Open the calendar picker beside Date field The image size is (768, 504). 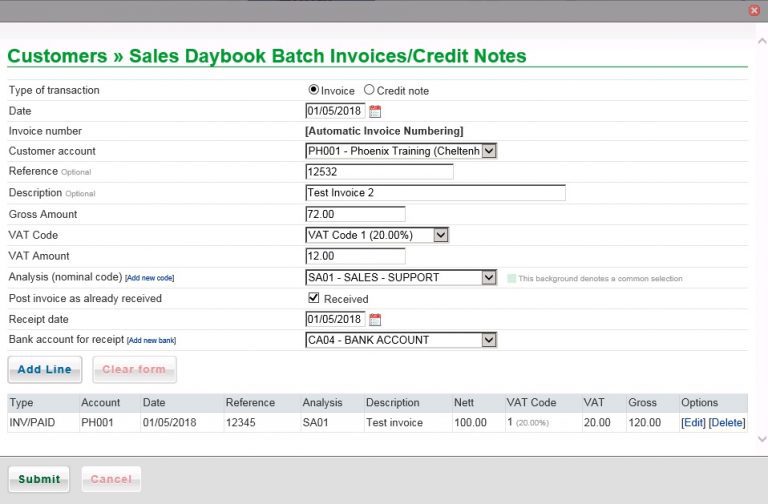click(x=375, y=112)
